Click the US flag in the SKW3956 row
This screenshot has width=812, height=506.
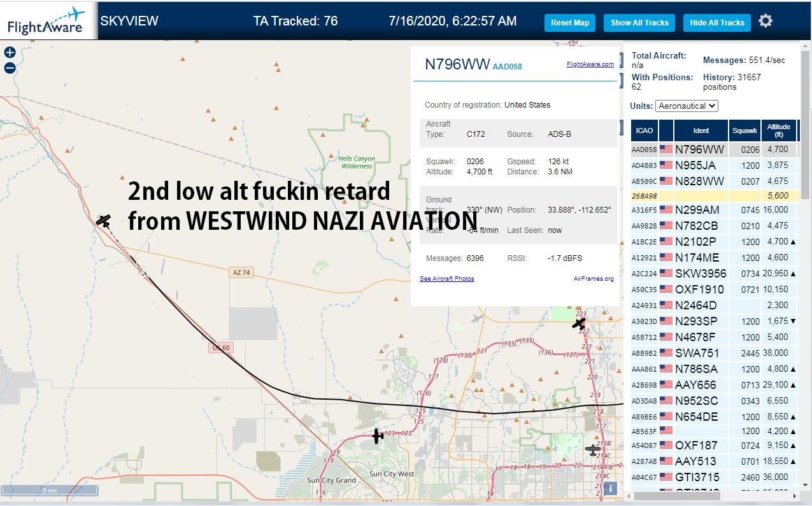point(666,273)
